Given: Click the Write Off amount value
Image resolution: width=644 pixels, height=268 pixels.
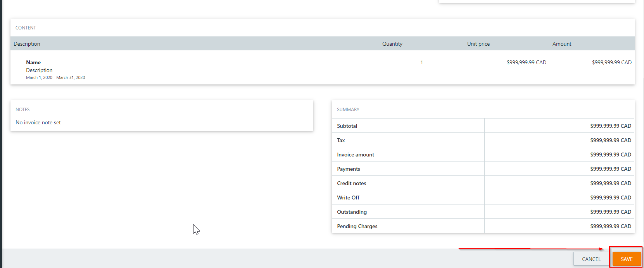Looking at the screenshot, I should [611, 198].
